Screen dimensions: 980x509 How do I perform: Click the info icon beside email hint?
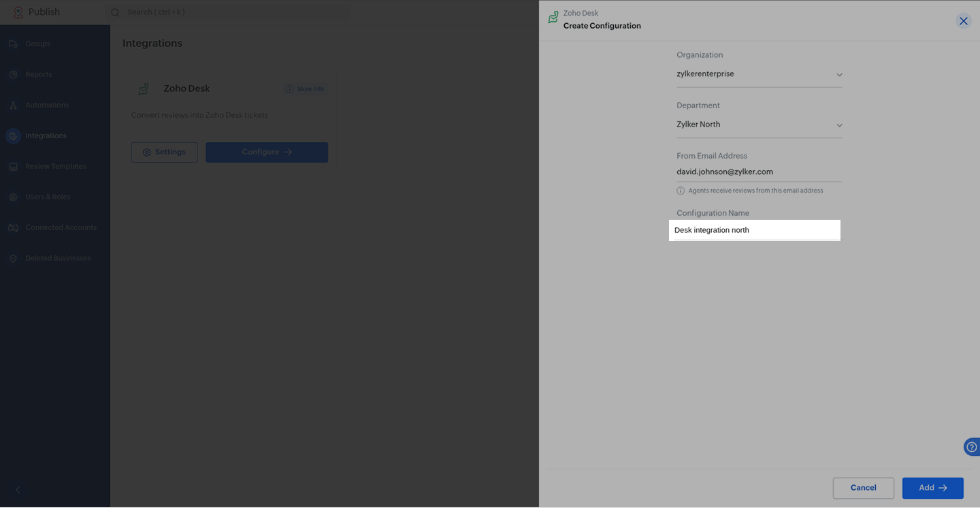(x=681, y=191)
